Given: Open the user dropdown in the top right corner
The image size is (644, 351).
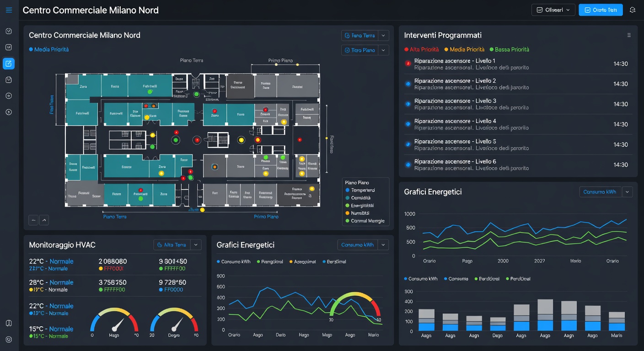Looking at the screenshot, I should (x=553, y=9).
